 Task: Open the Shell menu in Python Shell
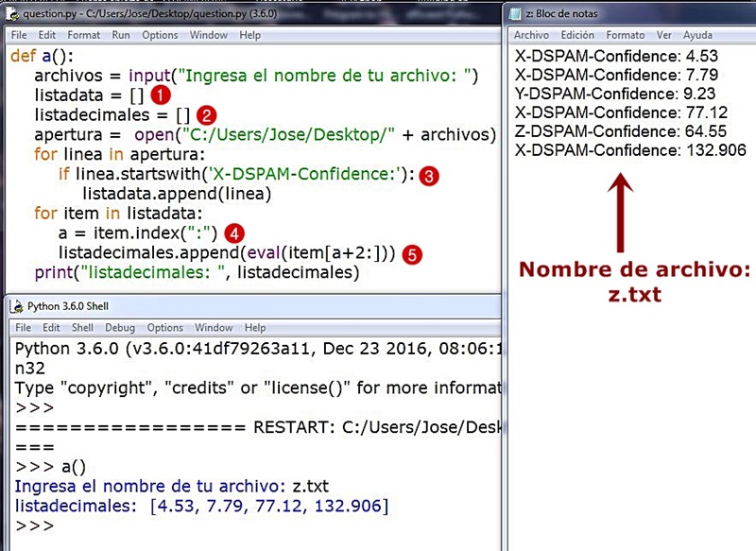tap(81, 328)
